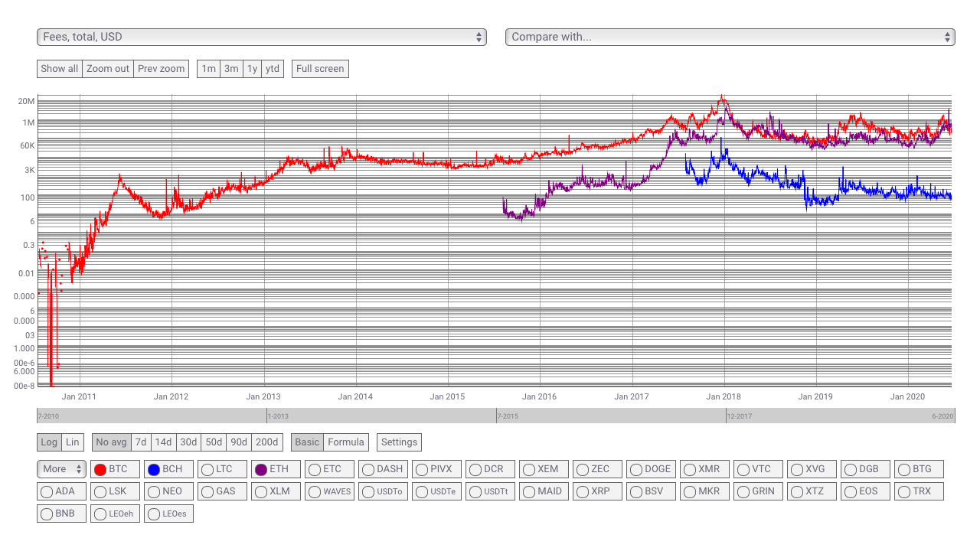The height and width of the screenshot is (551, 980).
Task: Enable the WAVES coin series
Action: coord(329,491)
